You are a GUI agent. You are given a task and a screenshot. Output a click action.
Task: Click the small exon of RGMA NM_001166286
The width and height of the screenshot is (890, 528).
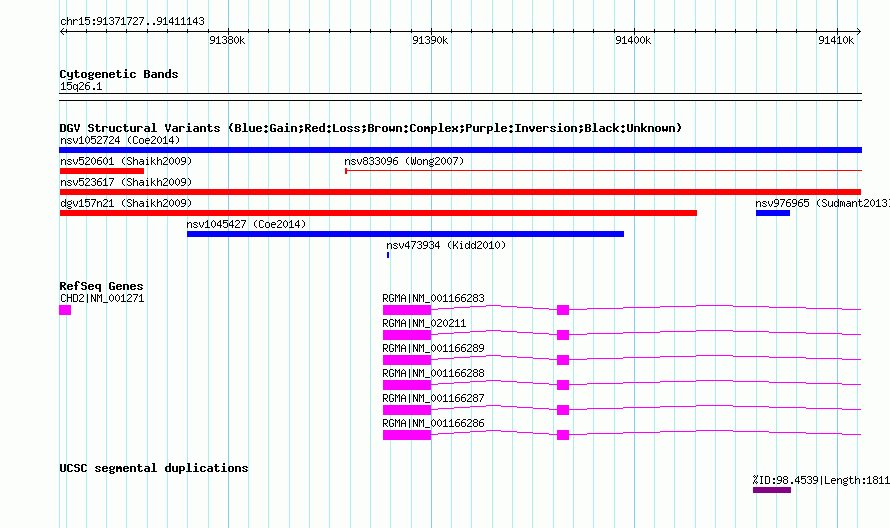tap(563, 435)
